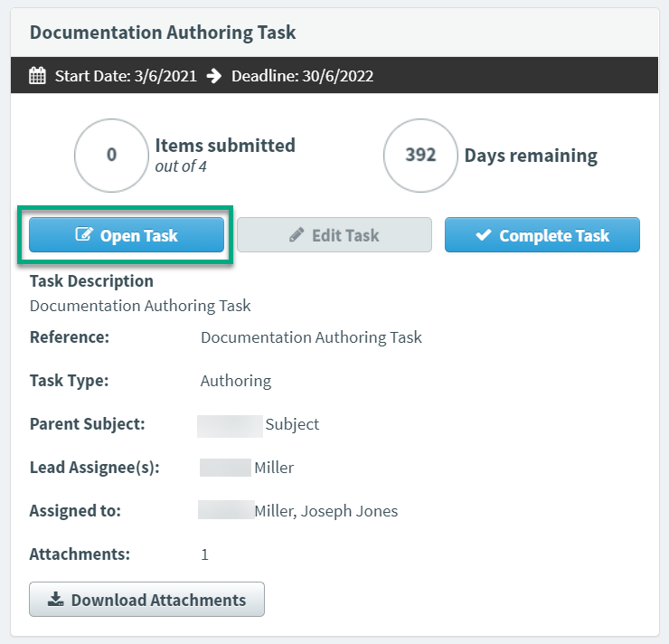Click the Parent Subject value
This screenshot has height=644, width=669.
[291, 424]
